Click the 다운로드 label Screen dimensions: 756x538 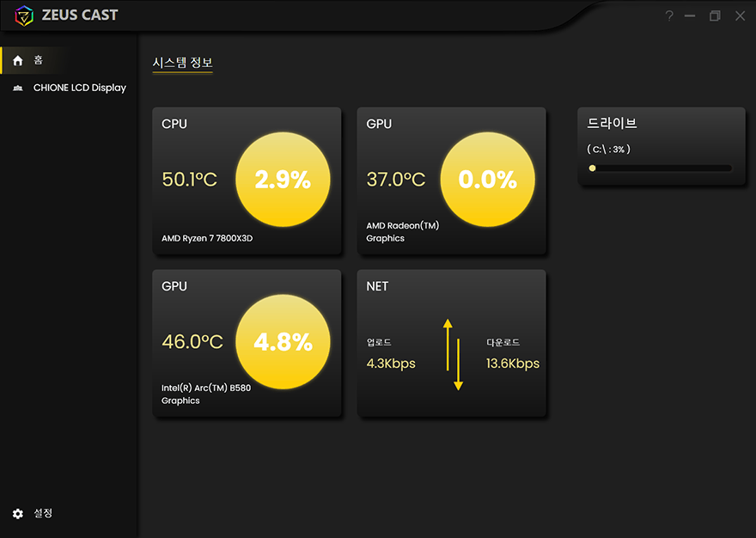(503, 343)
